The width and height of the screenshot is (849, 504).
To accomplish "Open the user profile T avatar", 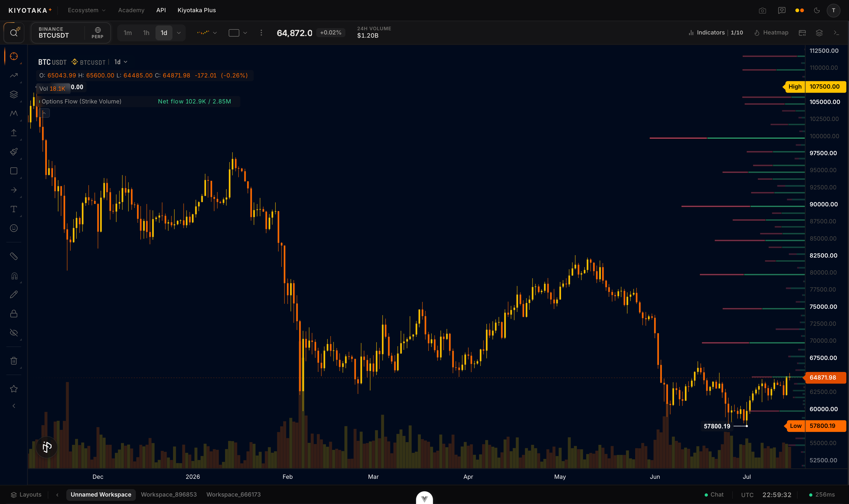I will [x=833, y=11].
